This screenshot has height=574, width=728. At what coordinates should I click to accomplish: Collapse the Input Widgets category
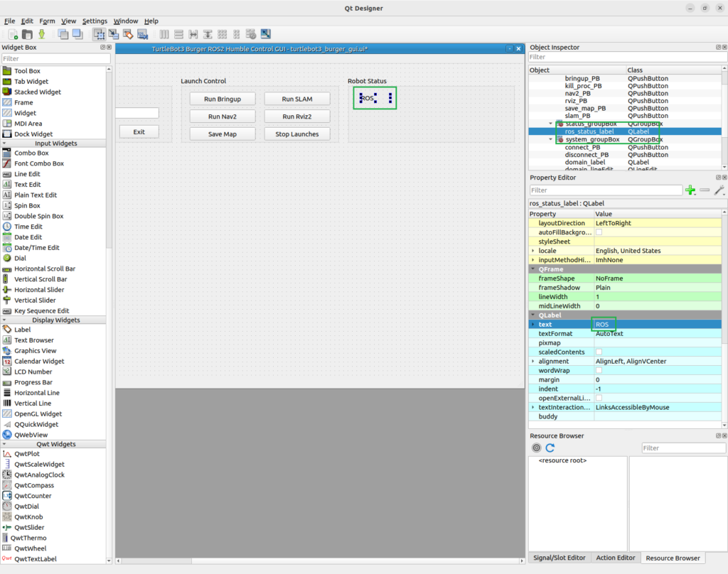pos(5,143)
